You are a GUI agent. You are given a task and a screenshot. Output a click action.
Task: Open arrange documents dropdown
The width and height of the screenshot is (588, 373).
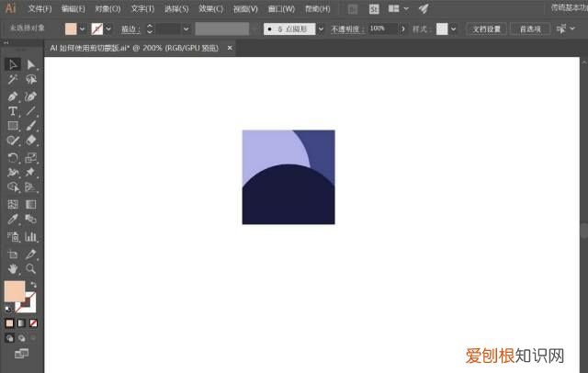point(398,8)
